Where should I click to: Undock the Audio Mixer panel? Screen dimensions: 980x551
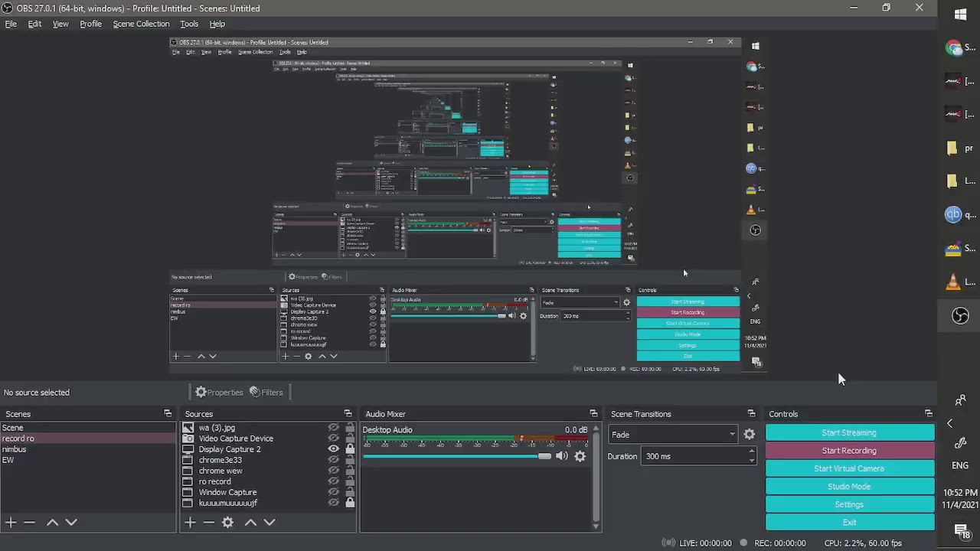pos(593,414)
